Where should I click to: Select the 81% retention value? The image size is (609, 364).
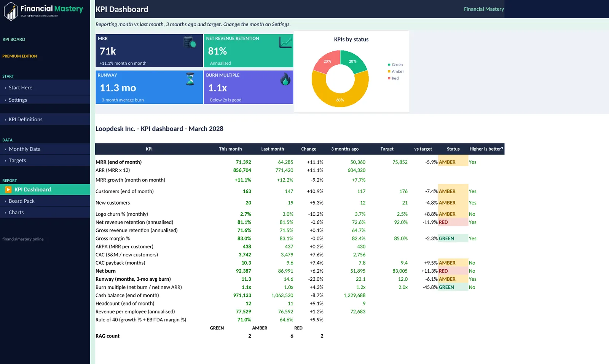[x=217, y=51]
